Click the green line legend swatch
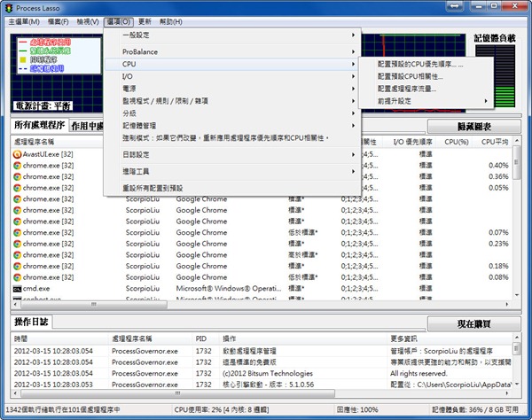Screen dimensions: 532x420 pyautogui.click(x=23, y=51)
